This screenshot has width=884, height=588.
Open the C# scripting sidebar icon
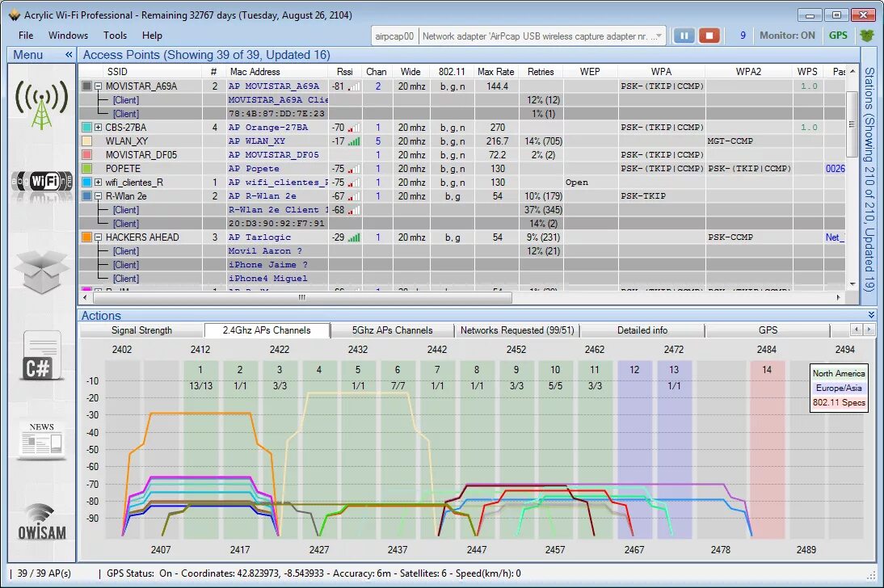42,357
